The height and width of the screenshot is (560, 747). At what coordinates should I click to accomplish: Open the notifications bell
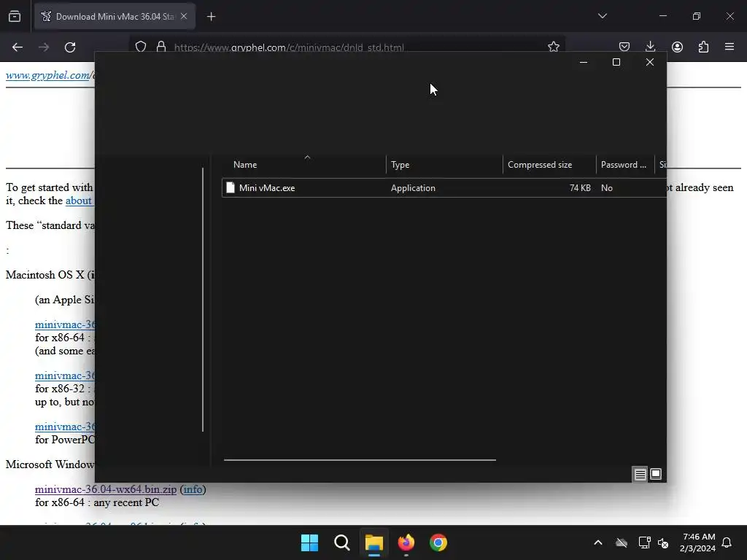pos(727,542)
